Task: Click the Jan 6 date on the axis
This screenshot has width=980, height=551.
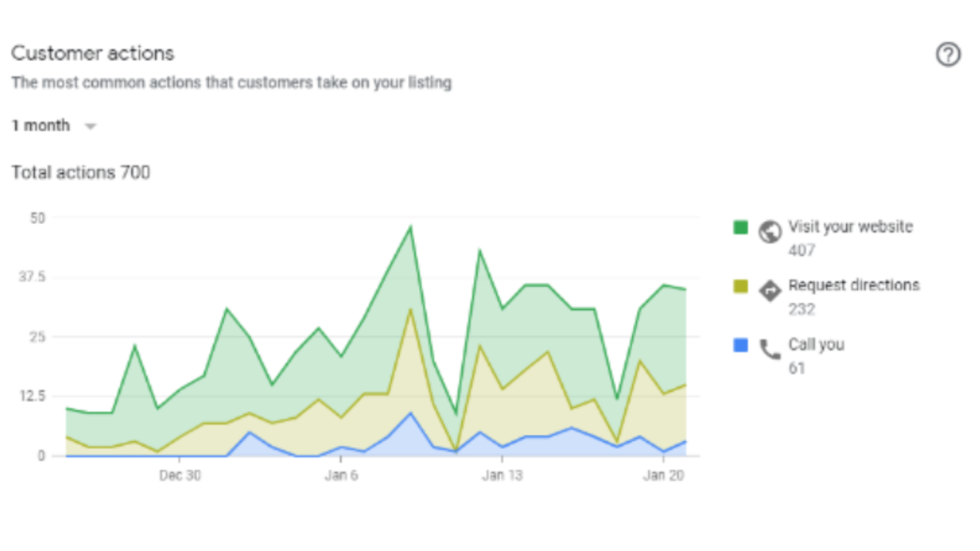Action: pyautogui.click(x=341, y=475)
